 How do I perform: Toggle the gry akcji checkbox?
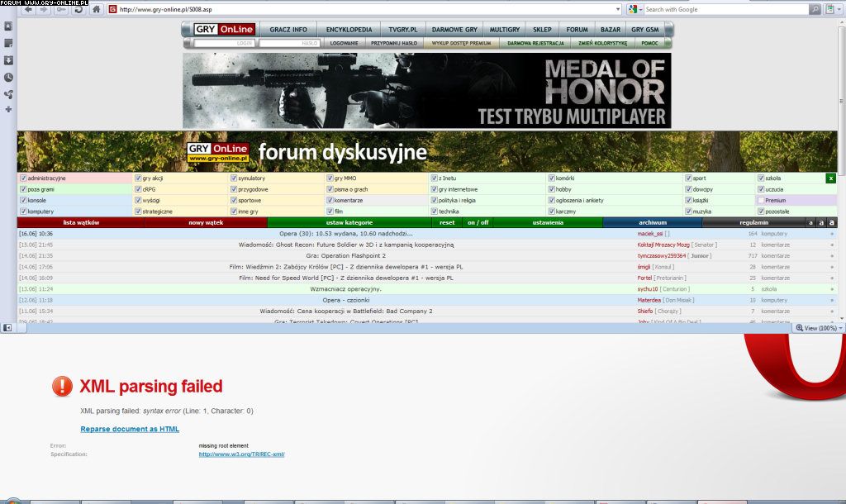pyautogui.click(x=138, y=178)
